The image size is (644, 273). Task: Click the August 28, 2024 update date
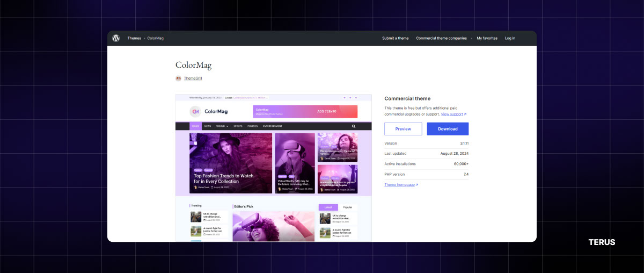(455, 154)
